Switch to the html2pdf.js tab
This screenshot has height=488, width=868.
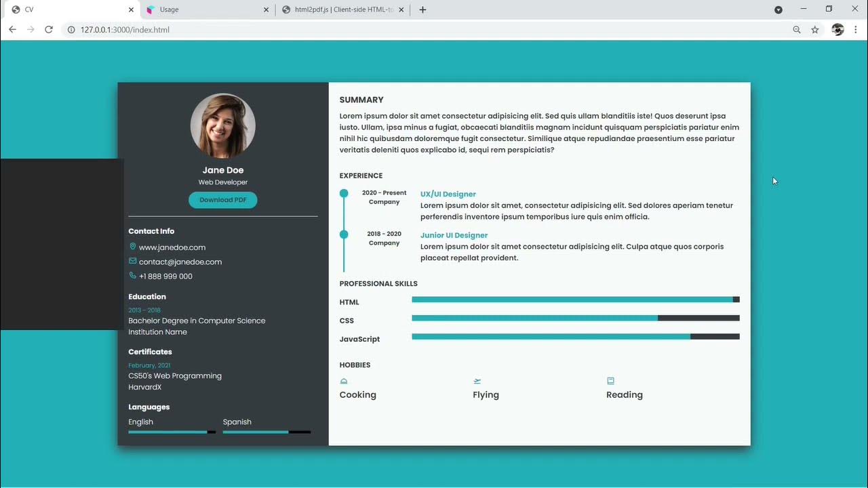pyautogui.click(x=342, y=9)
